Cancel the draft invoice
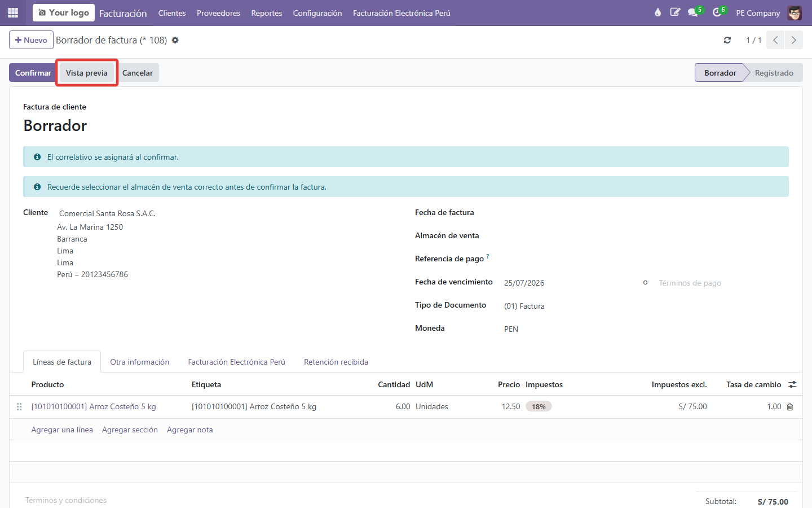Image resolution: width=812 pixels, height=508 pixels. 138,73
